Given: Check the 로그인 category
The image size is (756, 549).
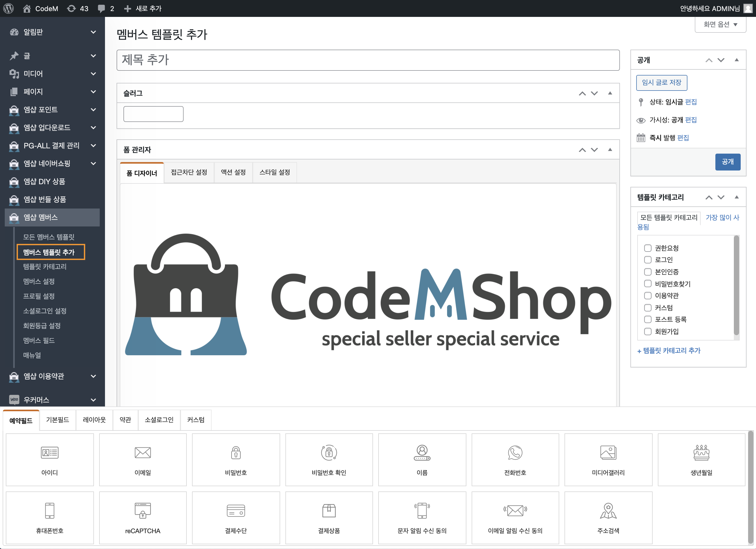Looking at the screenshot, I should [648, 259].
